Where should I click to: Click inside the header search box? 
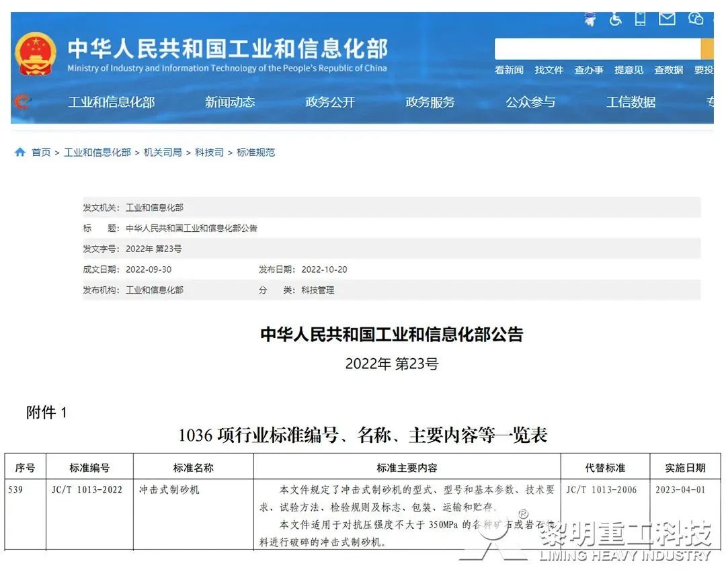tap(597, 49)
